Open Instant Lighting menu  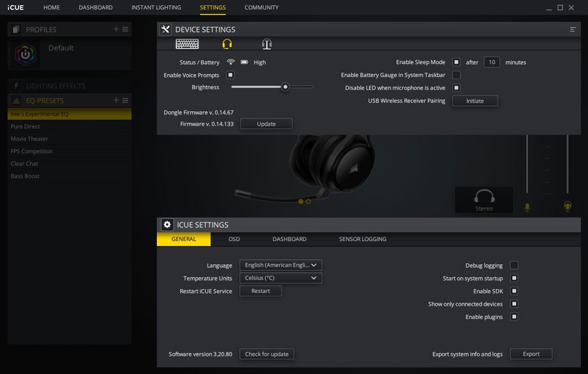pos(156,7)
